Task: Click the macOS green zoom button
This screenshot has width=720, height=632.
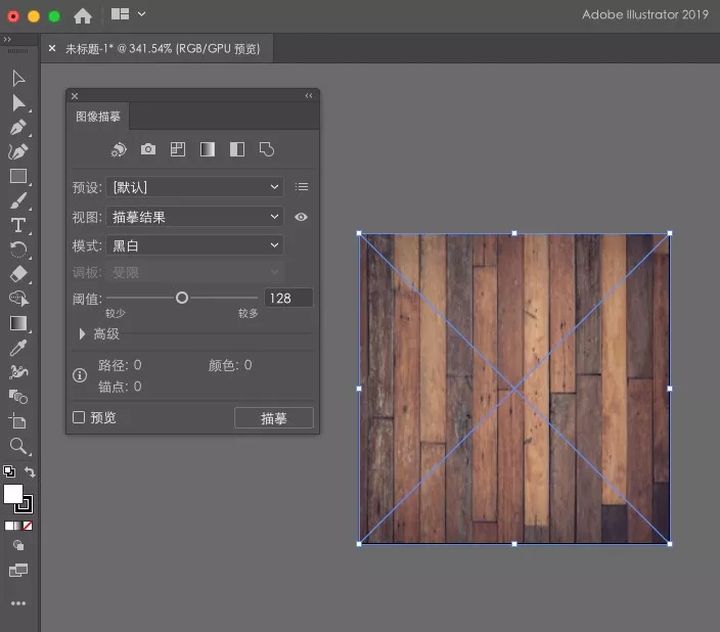Action: [x=54, y=17]
